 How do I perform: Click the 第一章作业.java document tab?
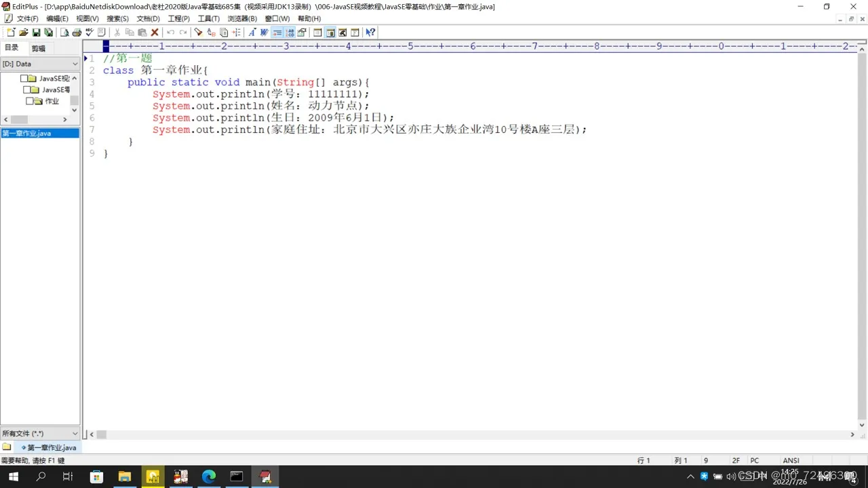click(49, 447)
